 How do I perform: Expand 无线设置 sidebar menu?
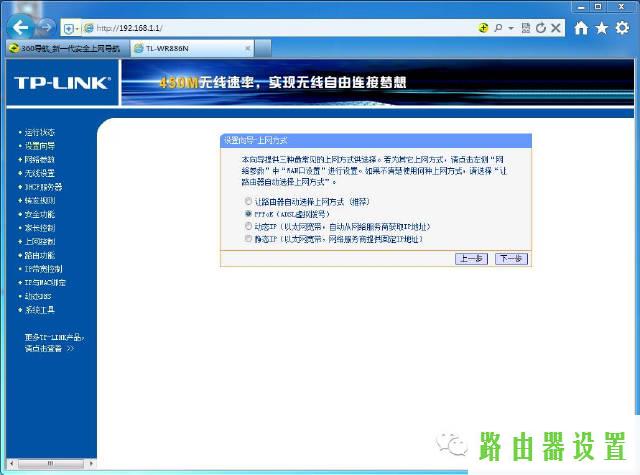point(40,173)
